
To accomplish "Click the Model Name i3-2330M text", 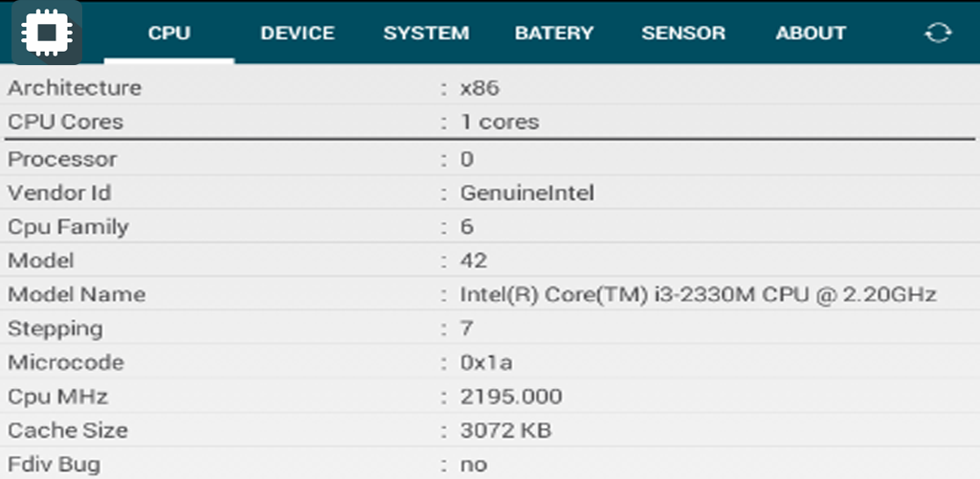I will [x=698, y=294].
